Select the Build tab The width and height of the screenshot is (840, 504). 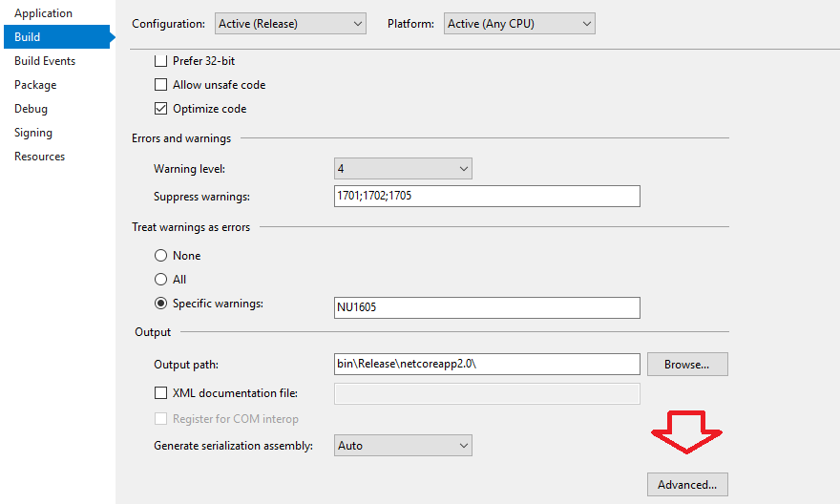tap(56, 37)
